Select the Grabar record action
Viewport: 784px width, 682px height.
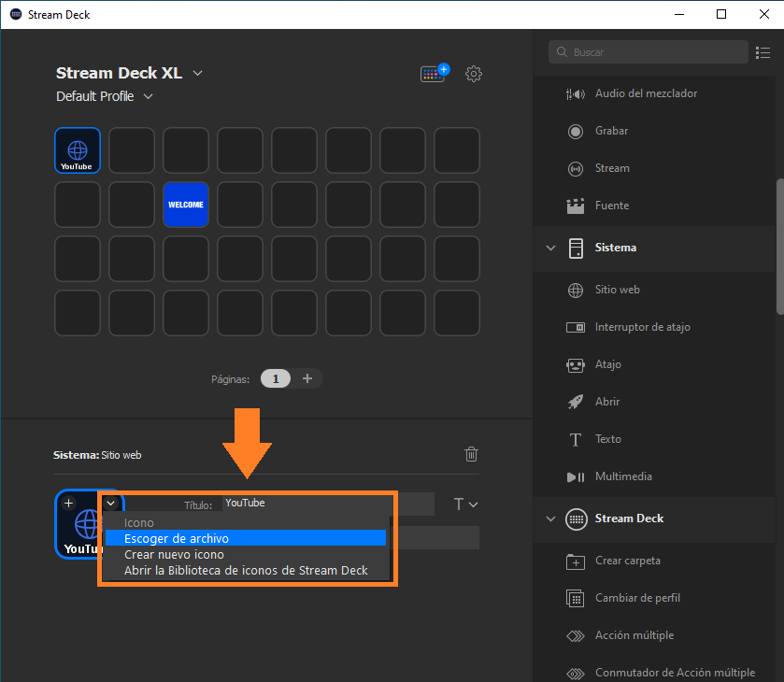611,131
